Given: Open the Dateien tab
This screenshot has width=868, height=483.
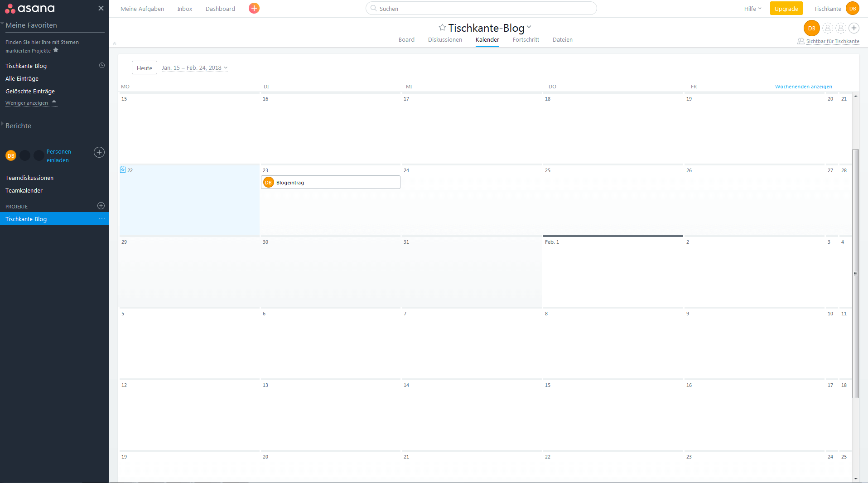Looking at the screenshot, I should [x=562, y=40].
